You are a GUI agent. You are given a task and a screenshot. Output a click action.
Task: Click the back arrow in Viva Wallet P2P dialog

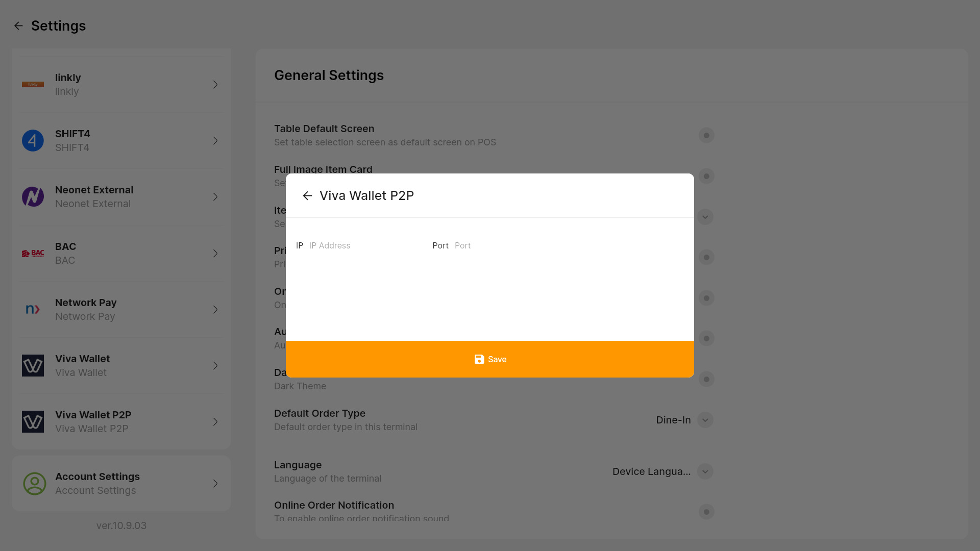pyautogui.click(x=307, y=196)
